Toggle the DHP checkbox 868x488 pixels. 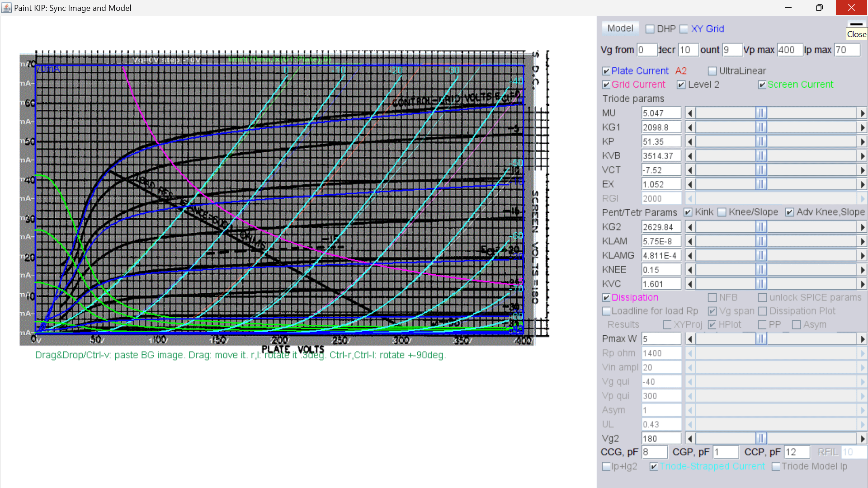pyautogui.click(x=650, y=29)
